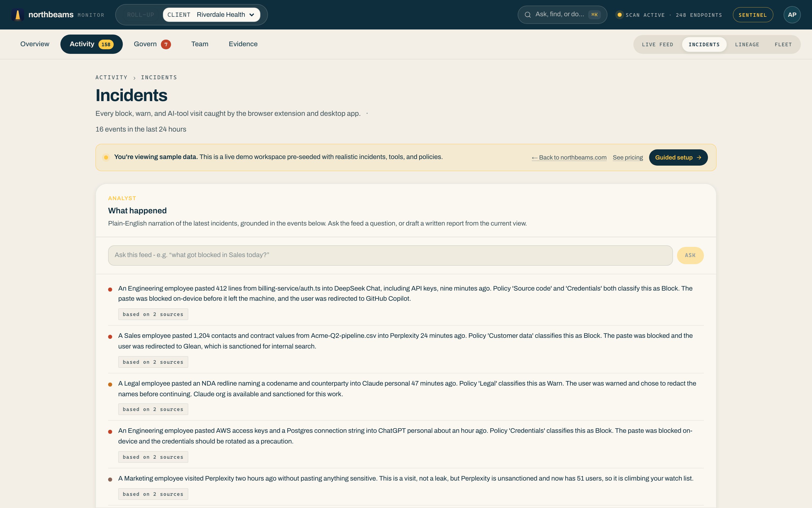Open the Riverdale Health client dropdown
The image size is (812, 508).
pyautogui.click(x=212, y=15)
